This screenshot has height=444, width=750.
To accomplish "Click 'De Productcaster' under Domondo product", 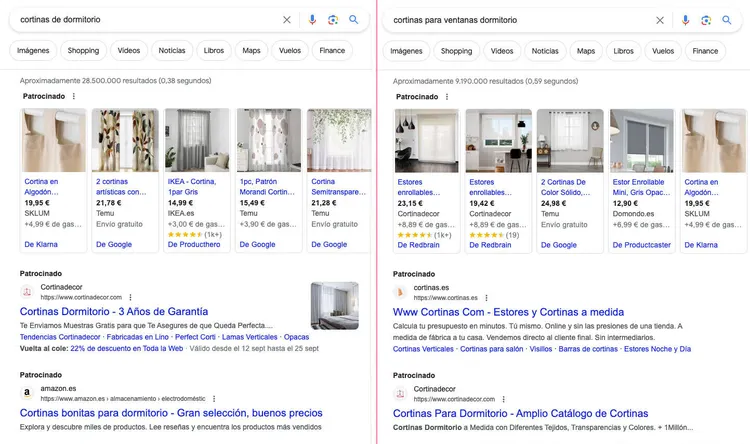I will (x=641, y=245).
